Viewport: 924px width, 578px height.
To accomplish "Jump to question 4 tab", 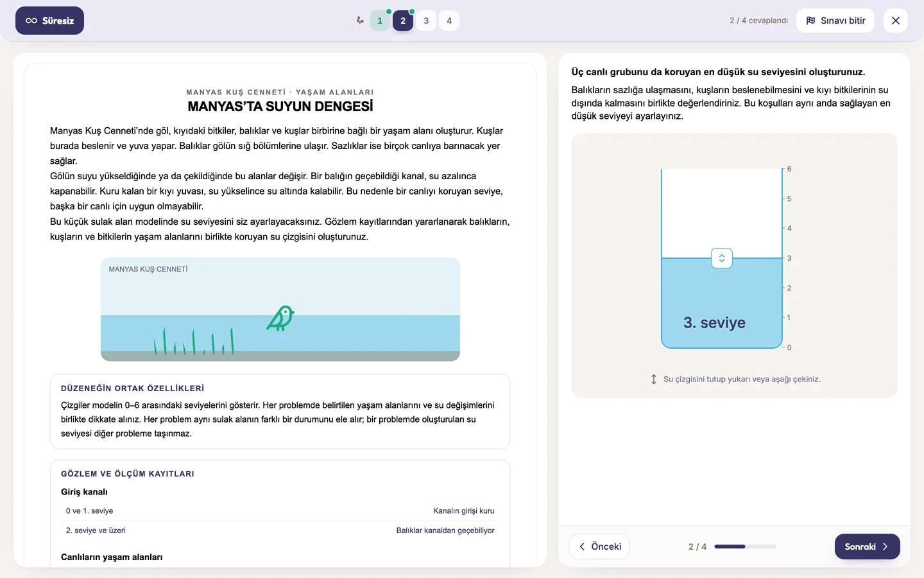I will tap(449, 21).
